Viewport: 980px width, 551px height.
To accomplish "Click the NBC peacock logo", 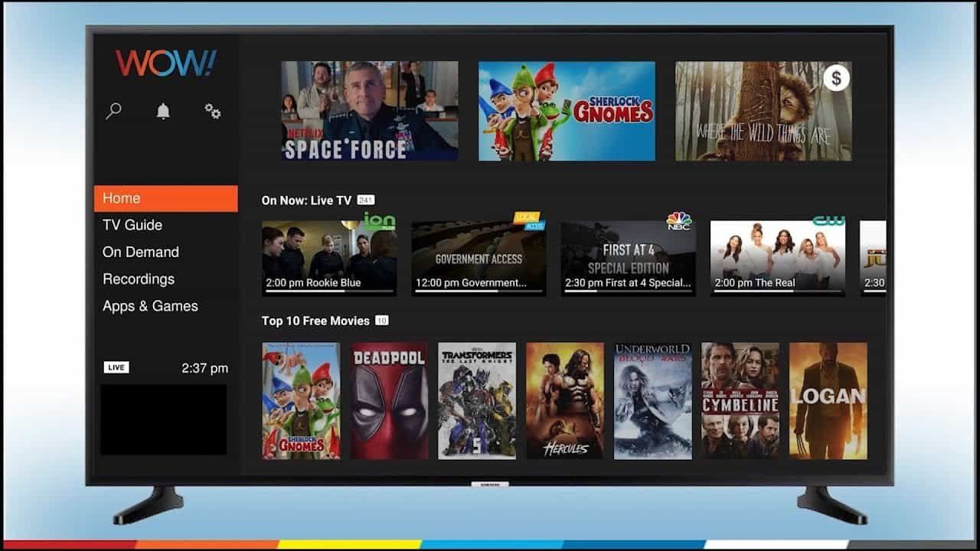I will coord(679,221).
